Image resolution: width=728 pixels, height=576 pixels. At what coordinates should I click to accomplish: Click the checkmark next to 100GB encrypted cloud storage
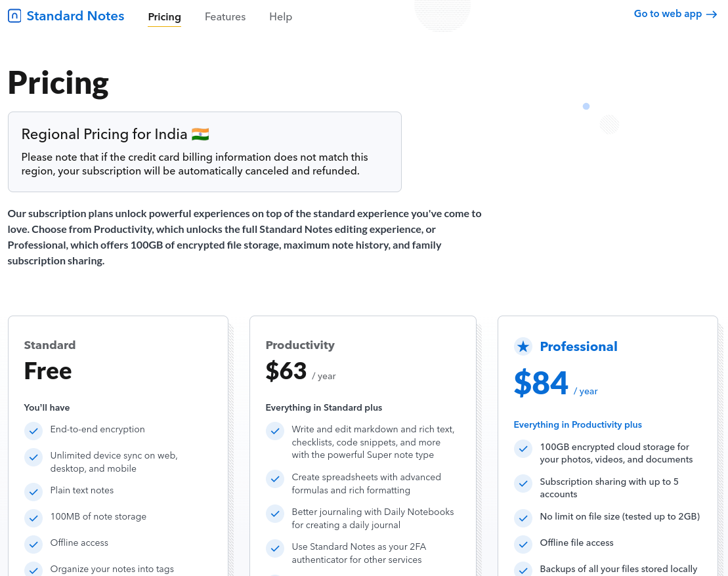[523, 449]
